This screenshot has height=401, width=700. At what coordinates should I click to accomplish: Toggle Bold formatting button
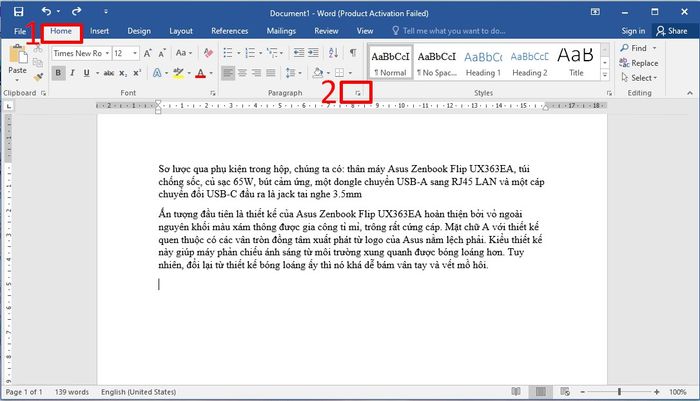pos(58,73)
